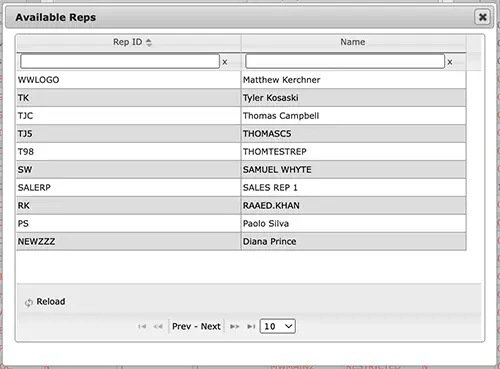Select the TK rep ID cell
Image resolution: width=500 pixels, height=369 pixels.
[x=128, y=98]
